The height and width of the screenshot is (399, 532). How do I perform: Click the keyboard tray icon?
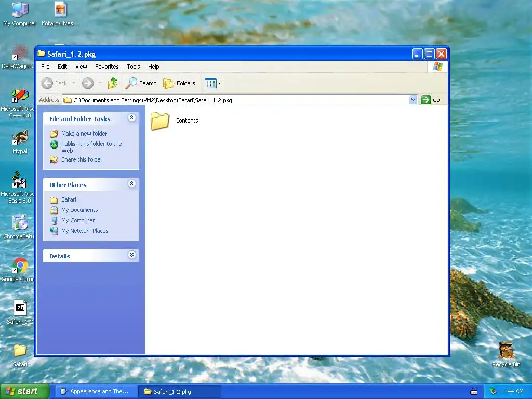[474, 392]
